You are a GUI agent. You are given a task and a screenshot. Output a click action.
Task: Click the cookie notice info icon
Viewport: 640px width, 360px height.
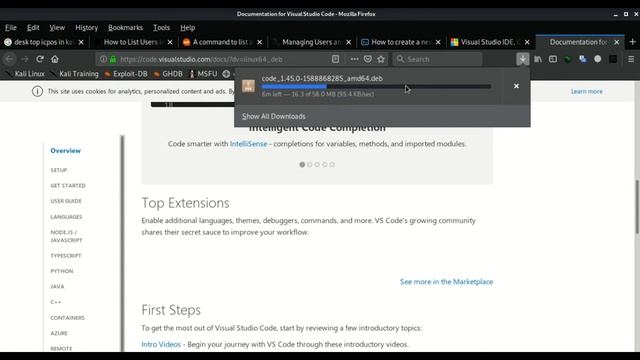pos(37,91)
